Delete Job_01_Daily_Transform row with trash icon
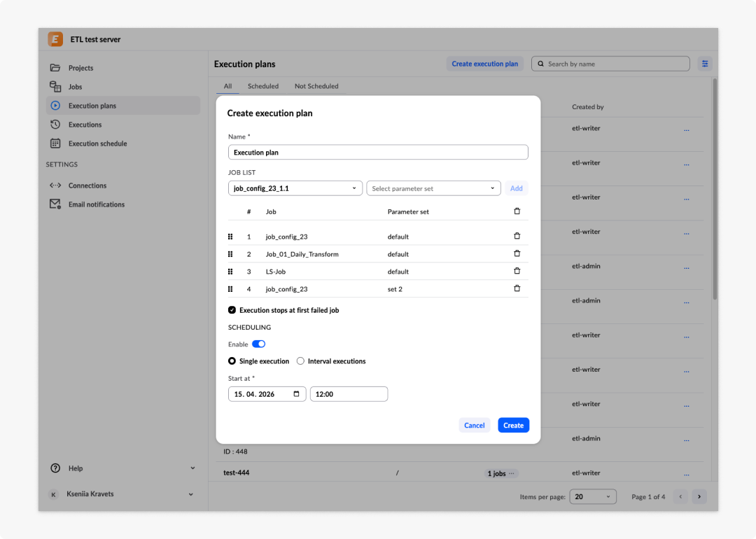Viewport: 756px width, 539px height. pos(517,253)
